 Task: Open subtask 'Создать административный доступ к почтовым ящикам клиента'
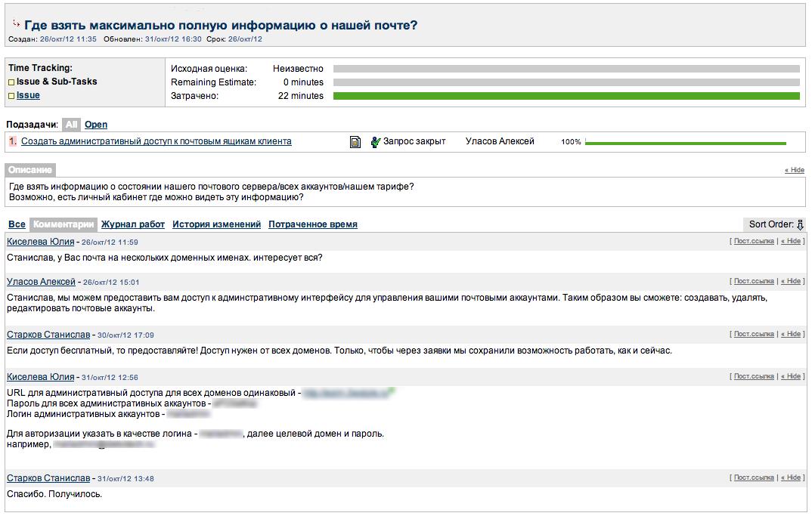157,141
